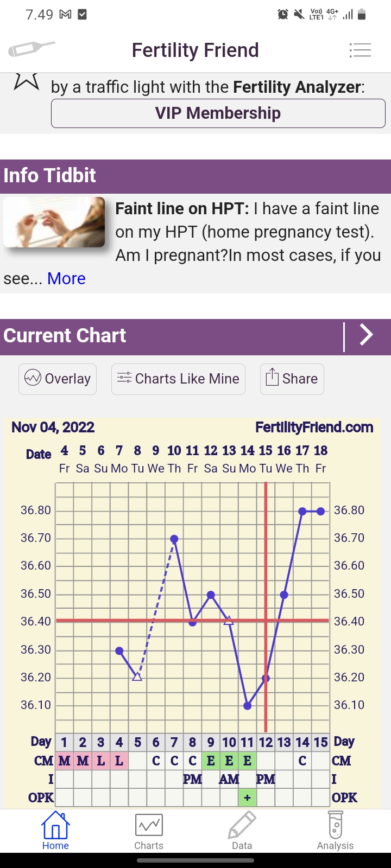Open the Home tab

55,831
